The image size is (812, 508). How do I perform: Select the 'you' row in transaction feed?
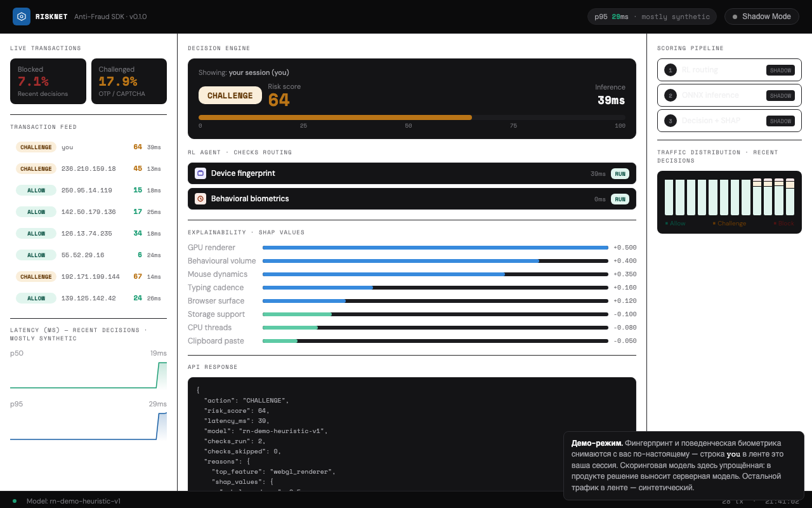coord(88,147)
